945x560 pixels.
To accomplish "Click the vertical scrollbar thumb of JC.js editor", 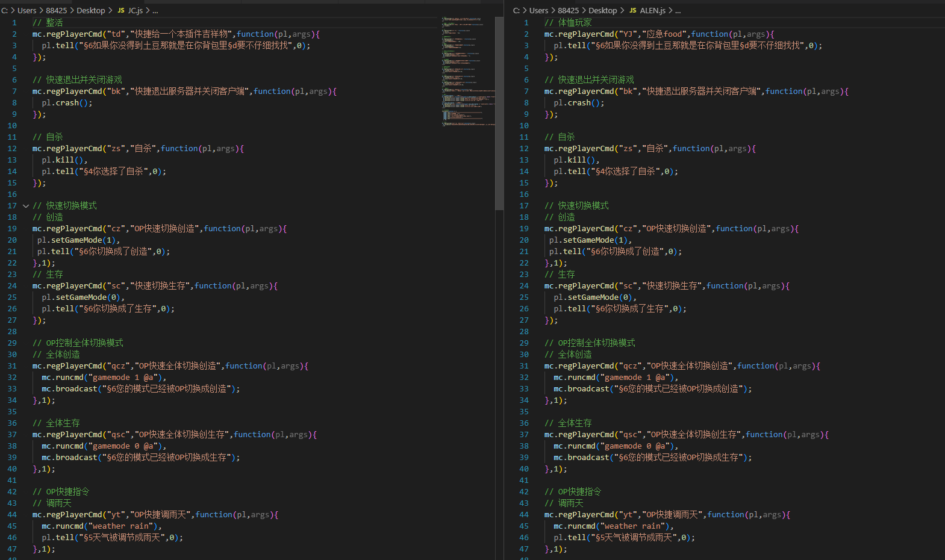I will coord(499,113).
